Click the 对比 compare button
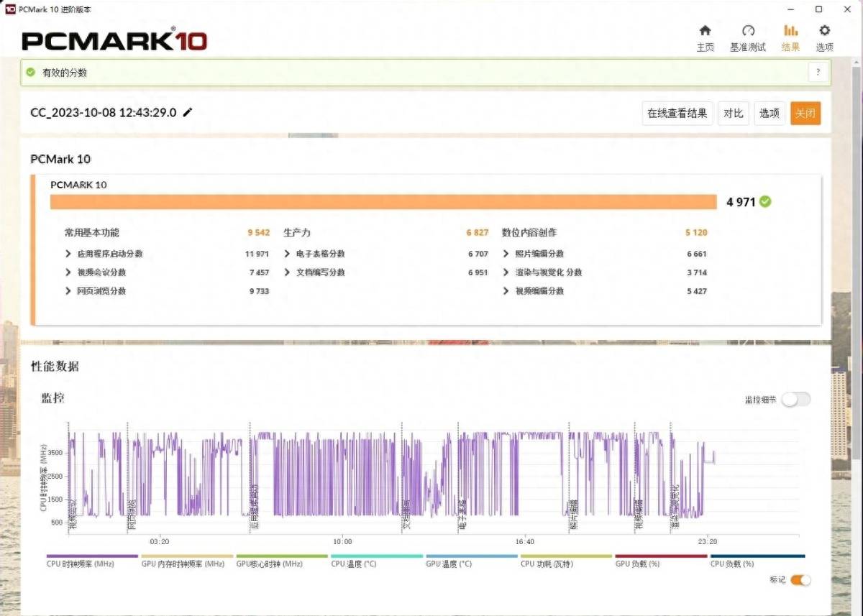 tap(734, 113)
